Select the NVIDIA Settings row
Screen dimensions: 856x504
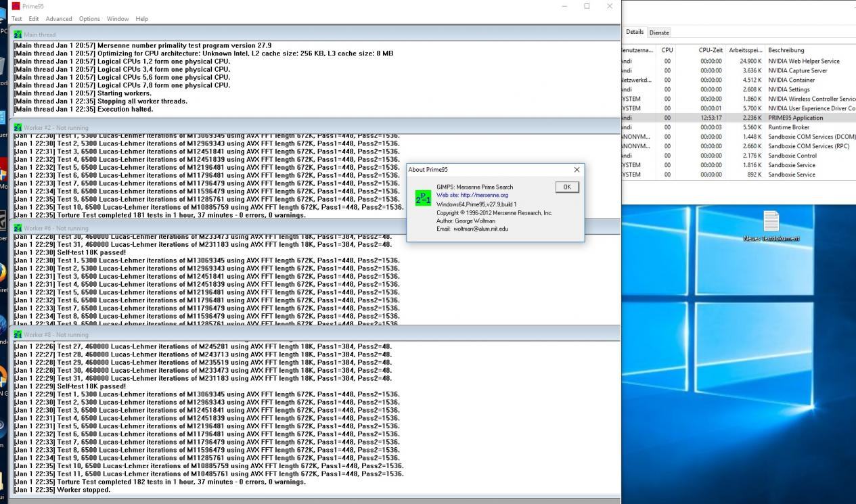(x=738, y=89)
